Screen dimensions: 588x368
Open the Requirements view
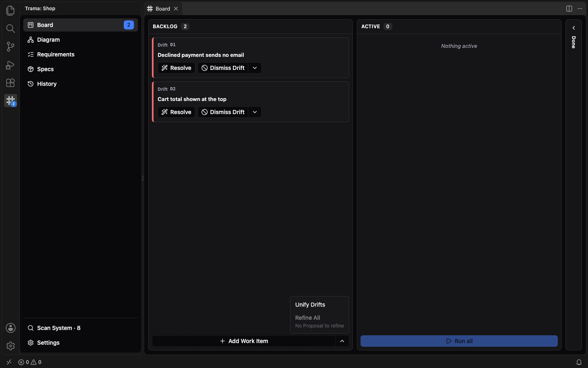point(80,54)
